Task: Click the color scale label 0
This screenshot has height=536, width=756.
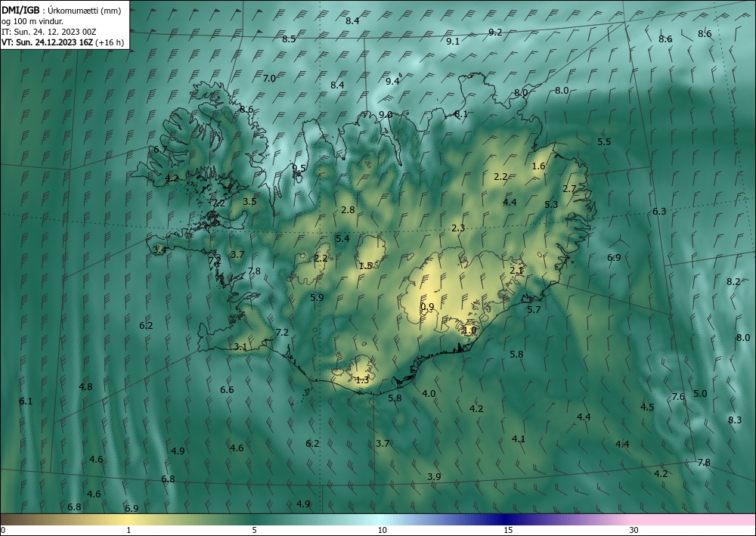Action: tap(3, 531)
